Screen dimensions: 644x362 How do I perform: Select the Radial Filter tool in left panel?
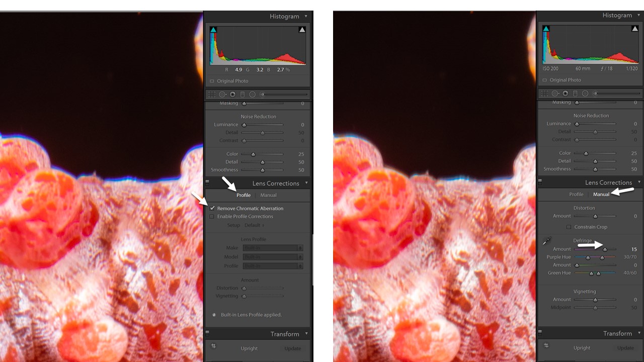coord(252,95)
